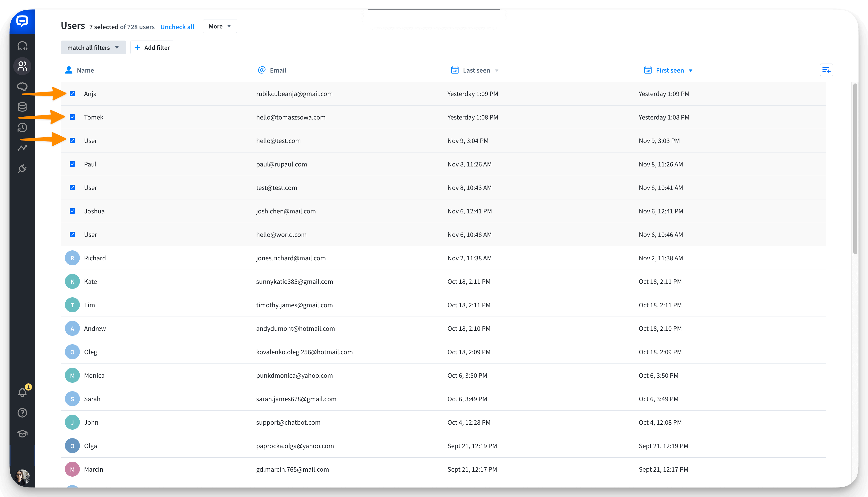Click John's J avatar icon
The width and height of the screenshot is (868, 497).
(72, 422)
